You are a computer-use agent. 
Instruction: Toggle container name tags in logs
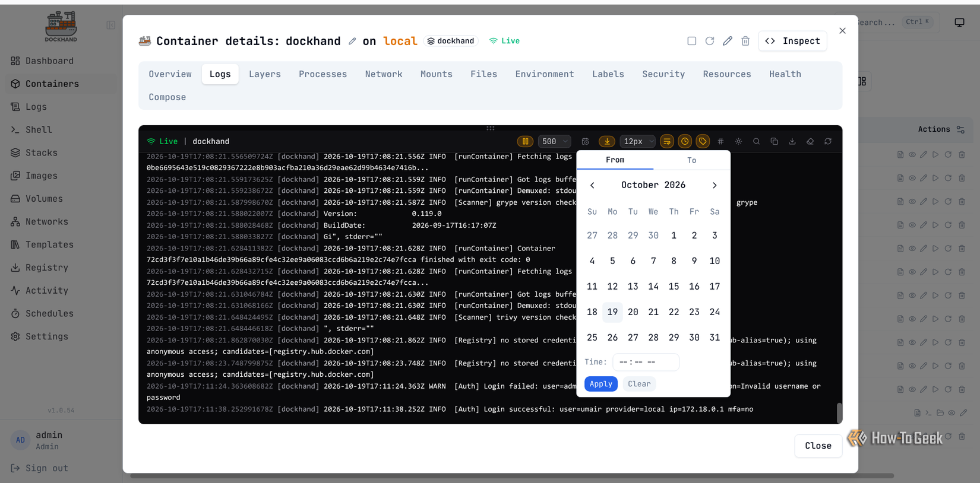click(x=703, y=141)
